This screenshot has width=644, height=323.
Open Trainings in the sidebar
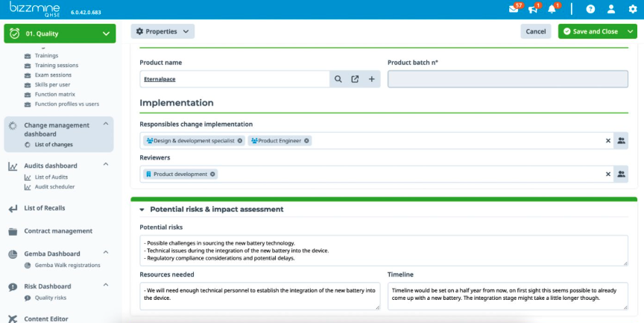click(x=46, y=55)
